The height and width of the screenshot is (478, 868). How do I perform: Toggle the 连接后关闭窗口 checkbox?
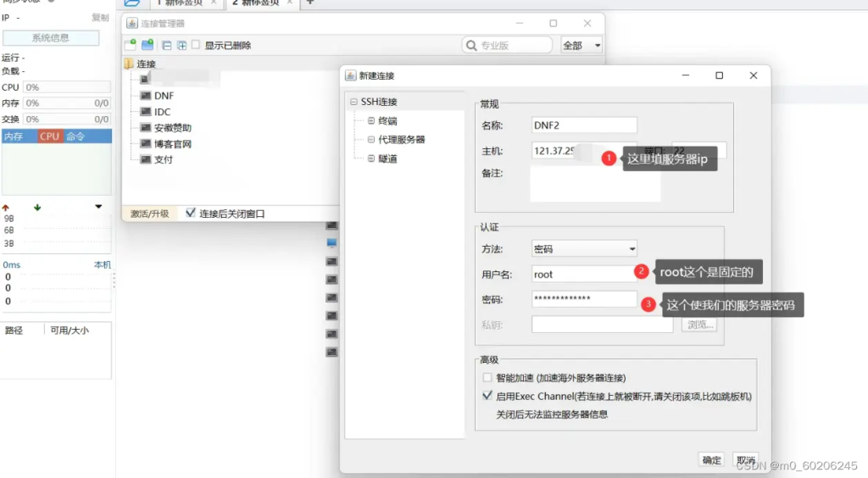[x=191, y=213]
